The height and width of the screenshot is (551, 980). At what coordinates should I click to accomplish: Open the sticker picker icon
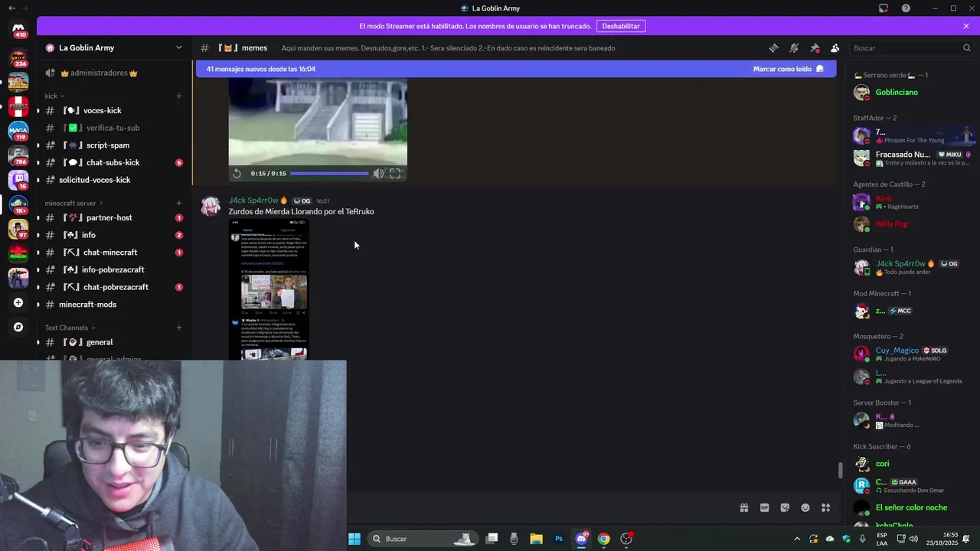coord(785,507)
